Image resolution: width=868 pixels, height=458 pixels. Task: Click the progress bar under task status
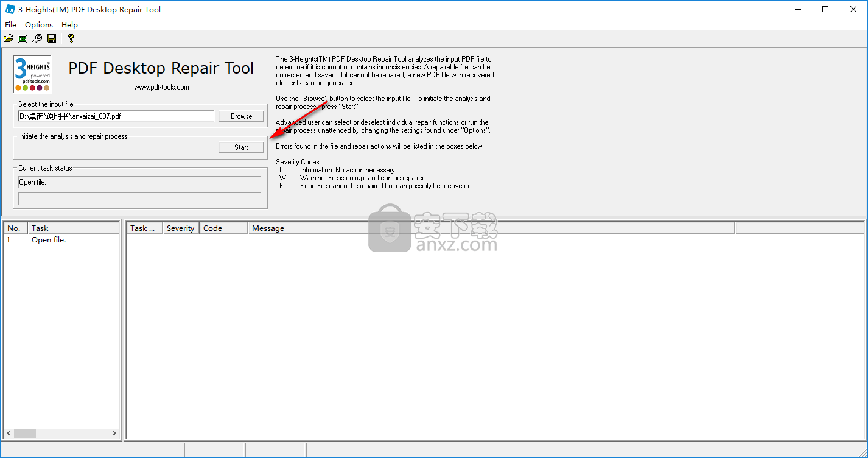(x=139, y=199)
